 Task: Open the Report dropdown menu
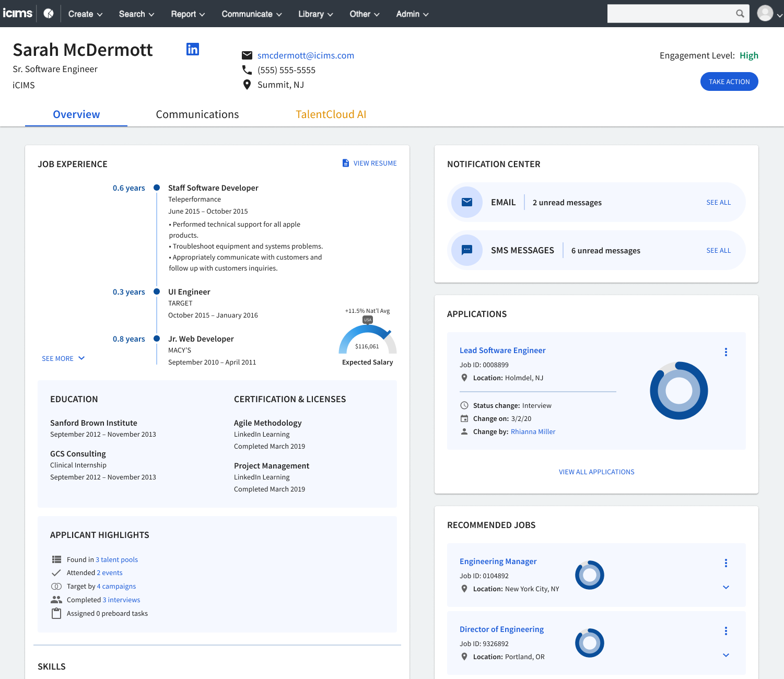tap(188, 14)
